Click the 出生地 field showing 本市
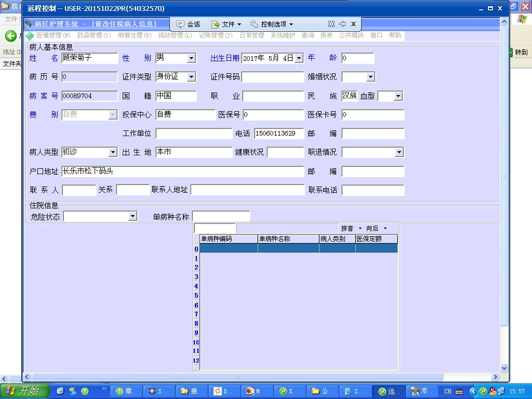This screenshot has width=532, height=399. pos(194,152)
